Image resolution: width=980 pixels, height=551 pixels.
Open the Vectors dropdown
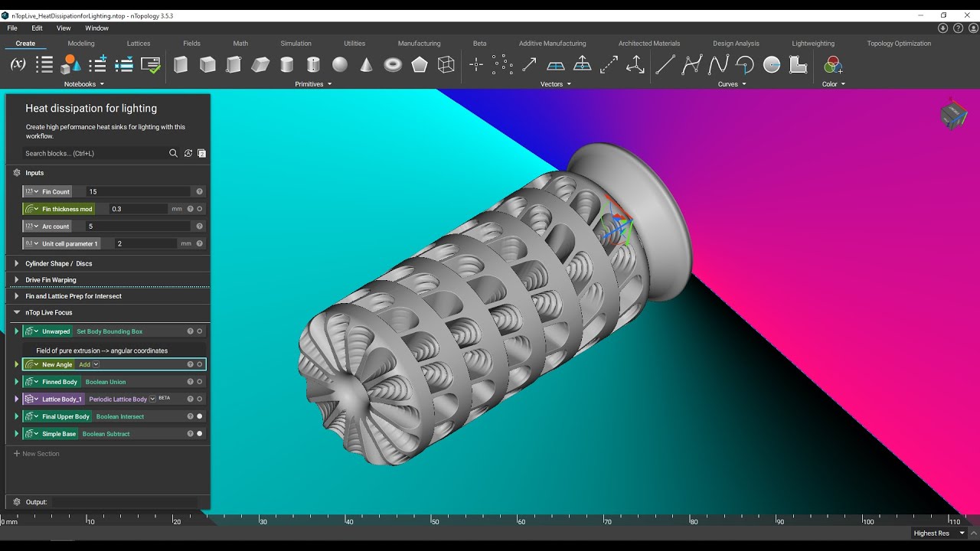[555, 84]
